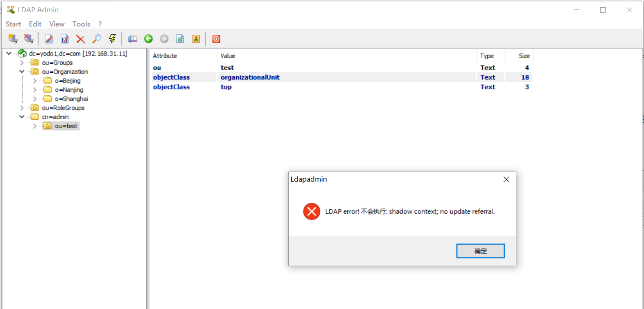Collapse the cn=admin node
Viewport: 644px width, 309px height.
click(22, 117)
